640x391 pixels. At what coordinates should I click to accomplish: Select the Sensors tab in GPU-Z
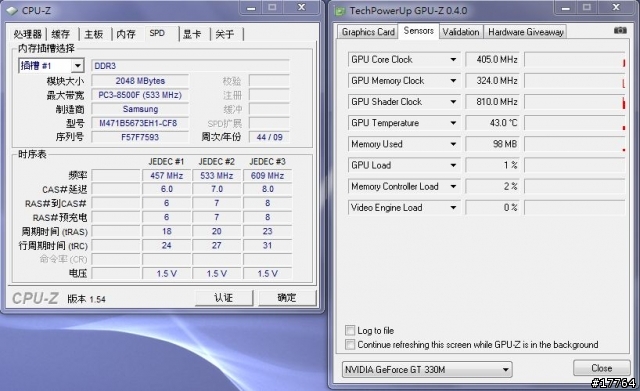(x=418, y=31)
